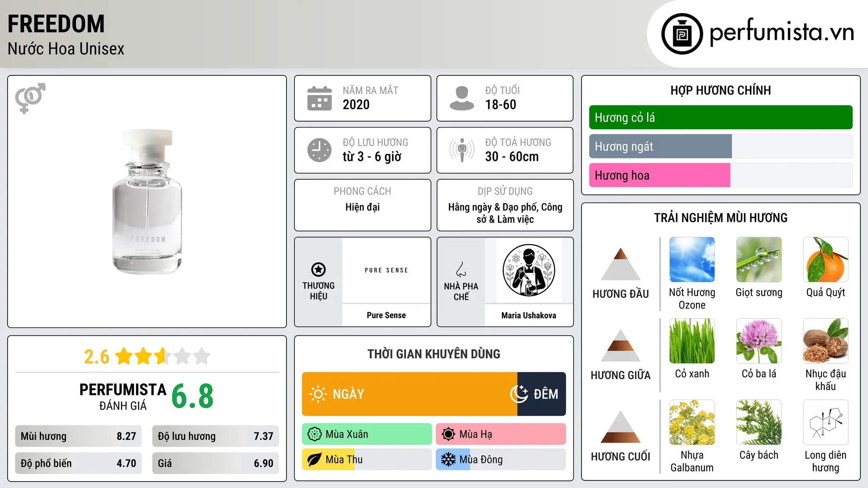This screenshot has width=868, height=488.
Task: Click the FREEDOM title heading
Action: (x=56, y=24)
